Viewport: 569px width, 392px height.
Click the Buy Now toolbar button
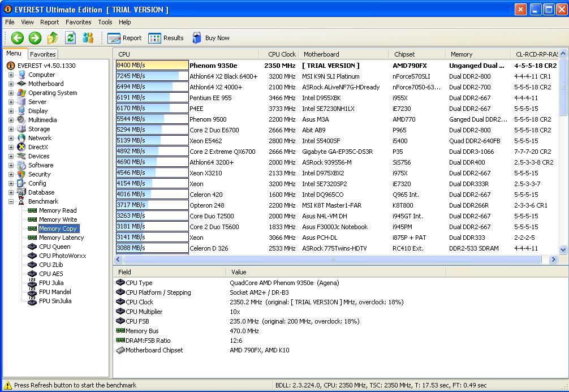click(211, 38)
